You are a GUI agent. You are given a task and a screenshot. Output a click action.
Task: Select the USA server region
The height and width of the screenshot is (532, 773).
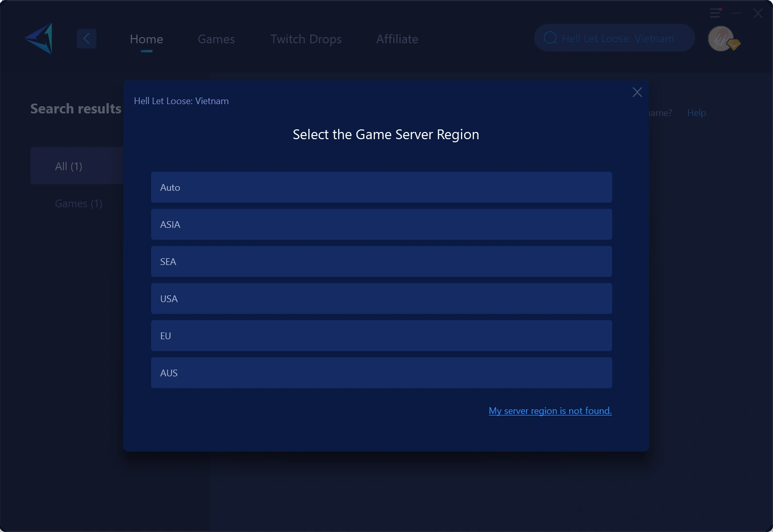(x=382, y=298)
